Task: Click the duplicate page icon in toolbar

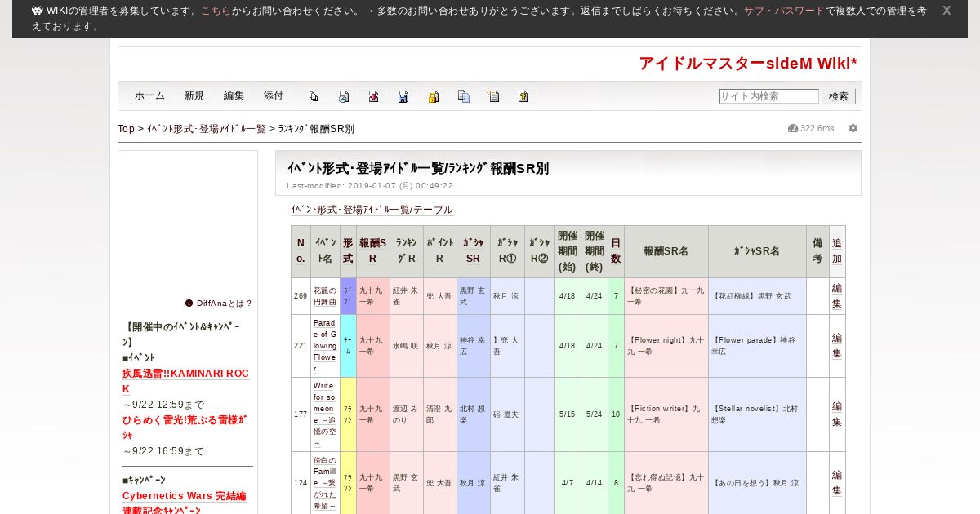Action: [314, 96]
